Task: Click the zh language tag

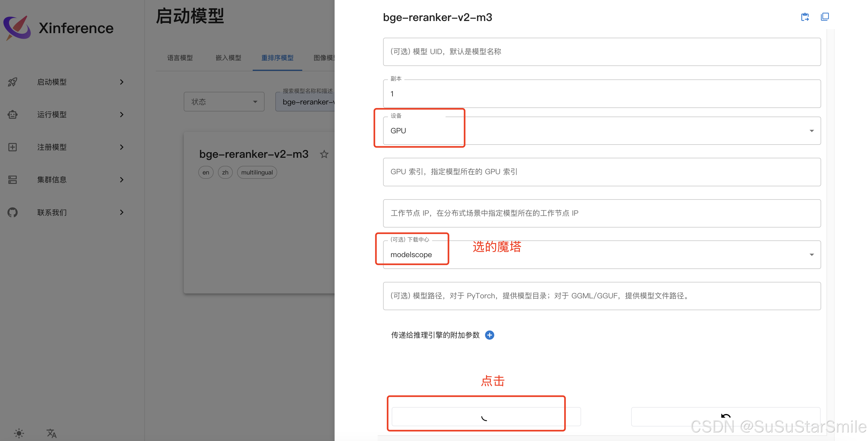Action: 225,172
